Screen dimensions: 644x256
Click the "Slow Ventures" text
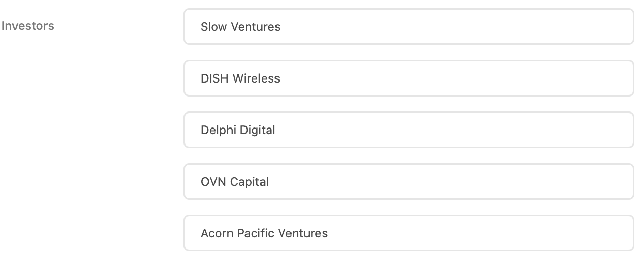tap(240, 27)
